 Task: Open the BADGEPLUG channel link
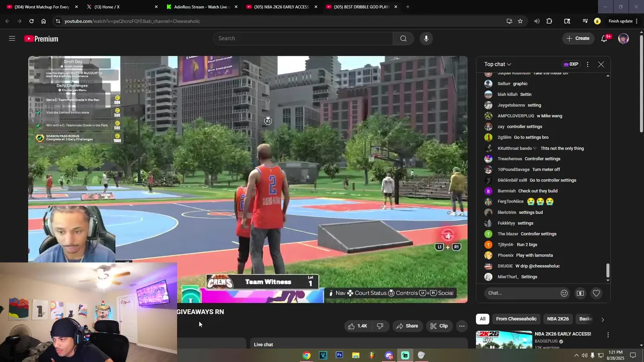point(546,341)
